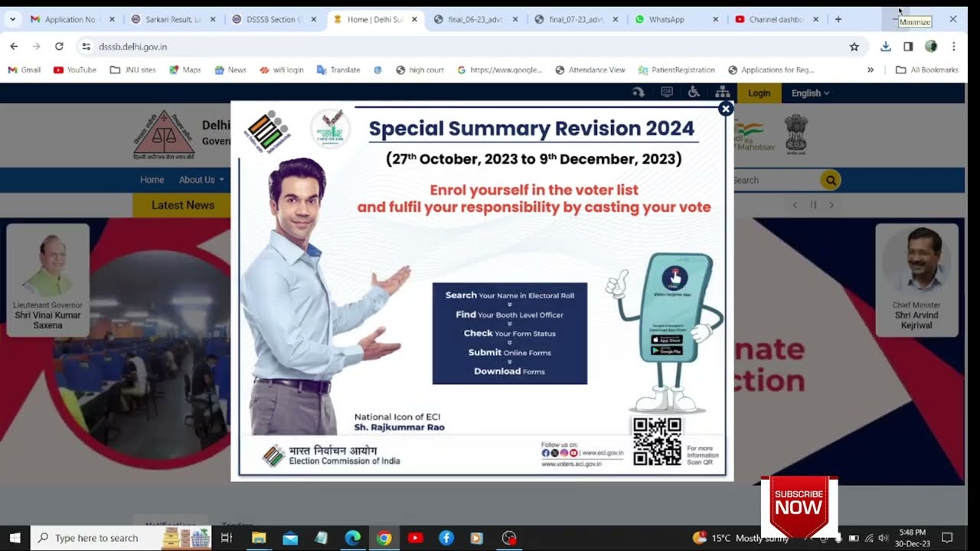Open the English language dropdown
The width and height of the screenshot is (980, 551).
(x=810, y=93)
